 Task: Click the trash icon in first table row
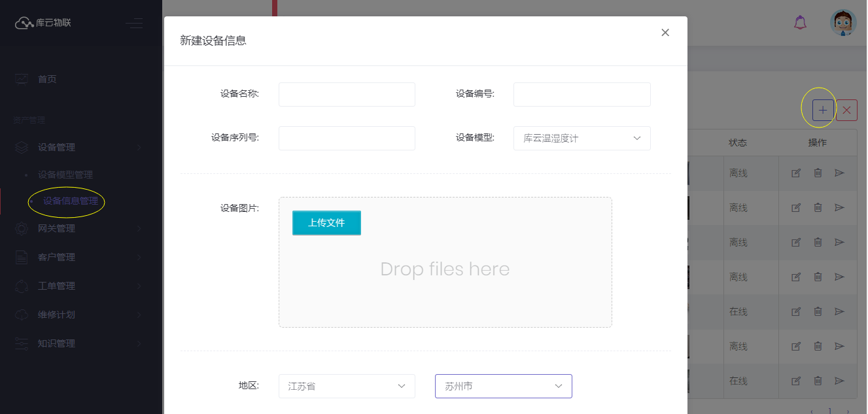point(818,173)
